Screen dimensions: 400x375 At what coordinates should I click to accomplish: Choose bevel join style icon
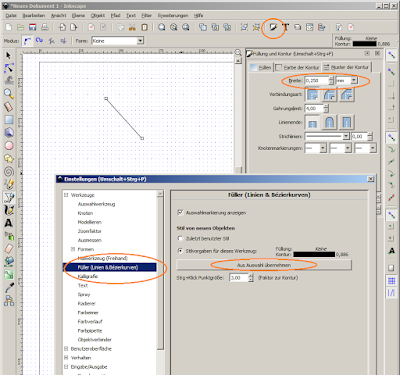click(x=346, y=95)
